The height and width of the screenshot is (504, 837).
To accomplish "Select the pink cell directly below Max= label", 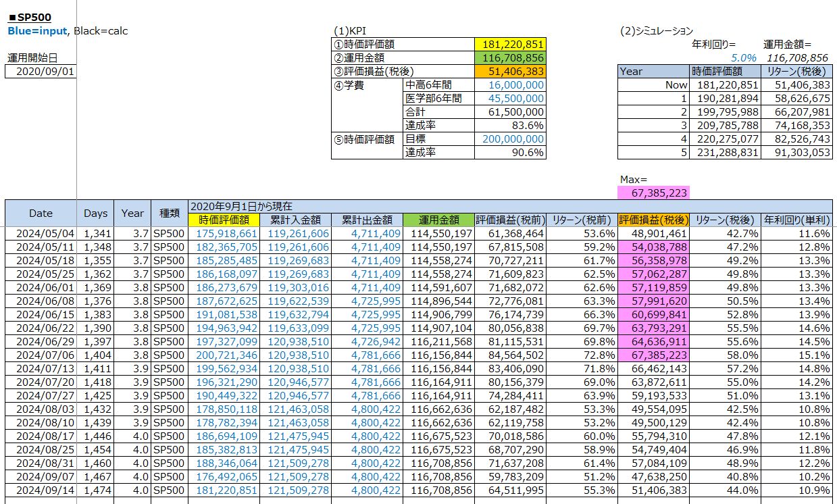I will [x=653, y=193].
